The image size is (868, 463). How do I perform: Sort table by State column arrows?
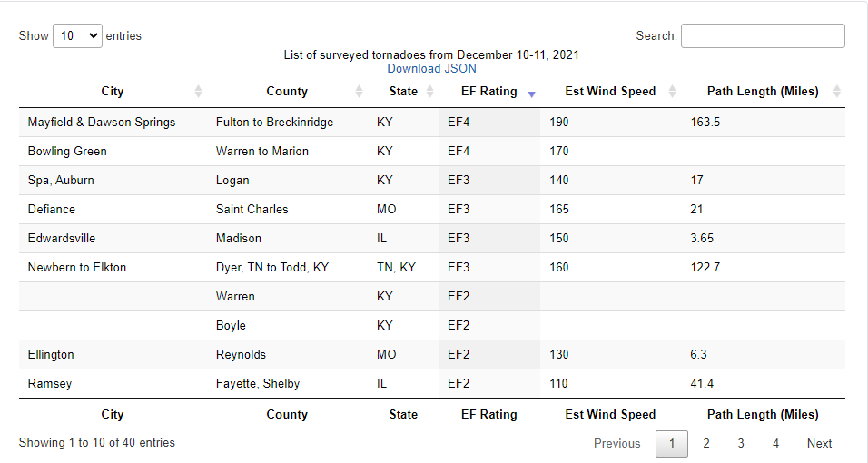pyautogui.click(x=429, y=92)
